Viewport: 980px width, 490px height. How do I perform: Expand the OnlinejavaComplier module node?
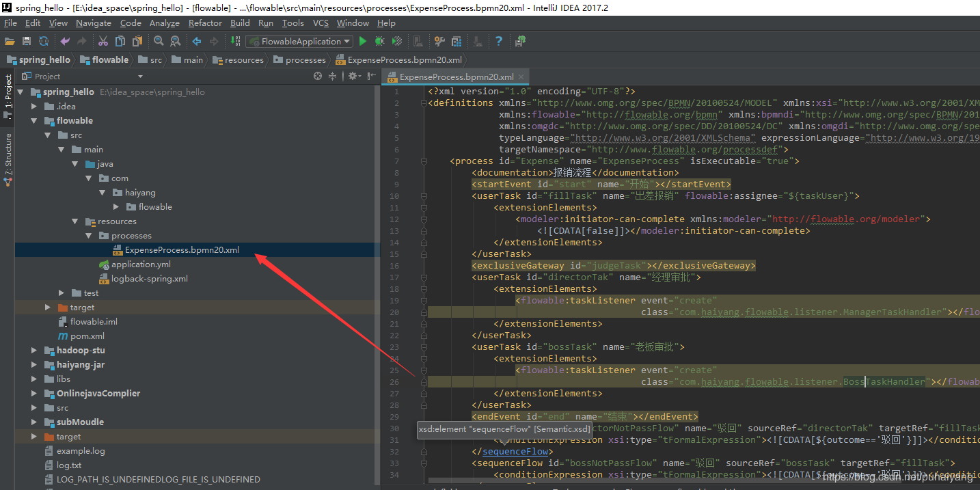[x=34, y=394]
